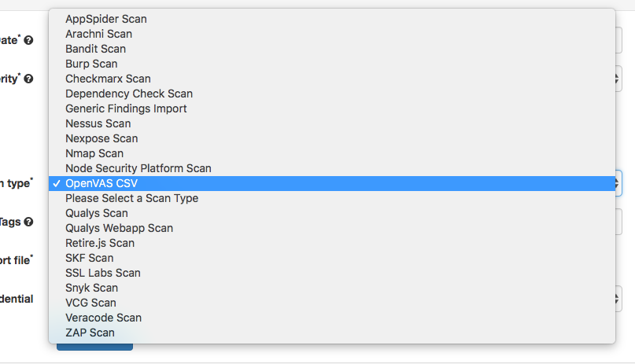Click the help icon beside the severity label
The image size is (635, 364).
[x=28, y=79]
